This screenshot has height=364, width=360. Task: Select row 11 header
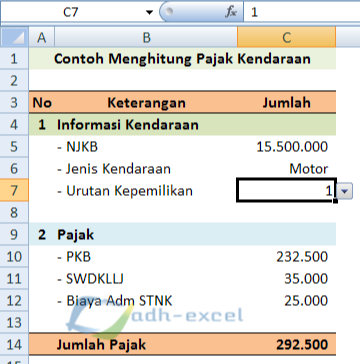click(x=14, y=279)
